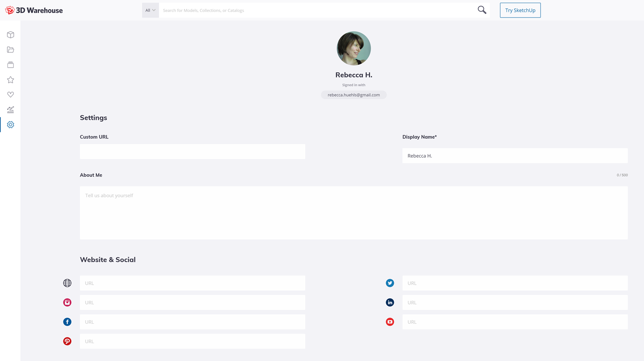Click the Twitter URL field

point(515,283)
